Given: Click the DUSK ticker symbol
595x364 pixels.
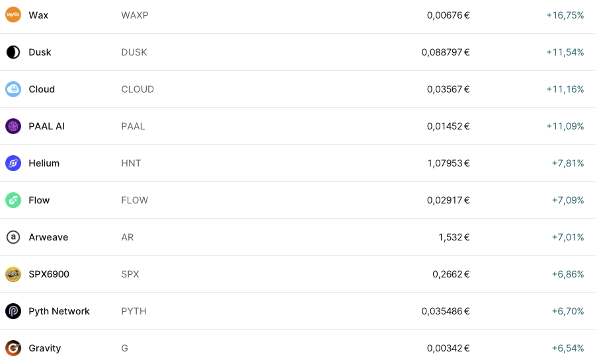Looking at the screenshot, I should [134, 52].
